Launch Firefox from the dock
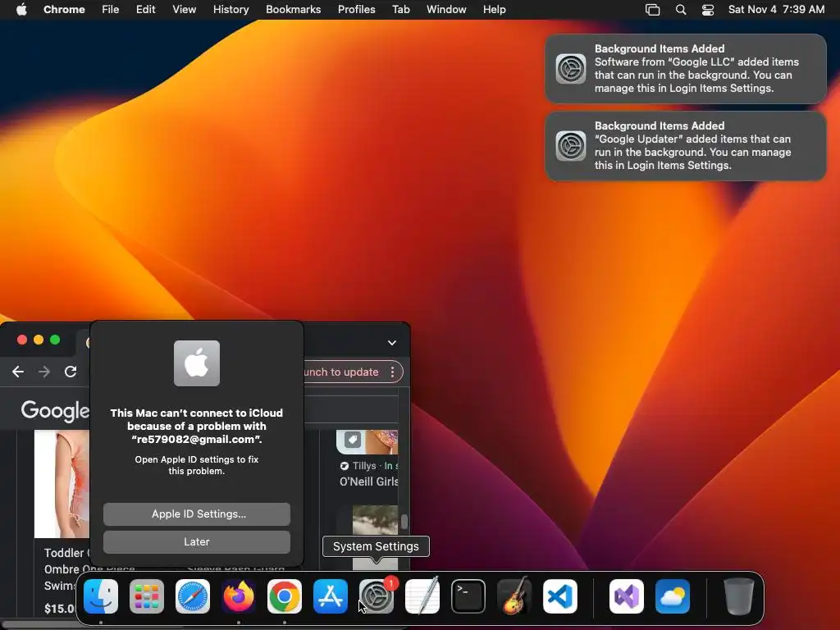The image size is (840, 630). (x=239, y=596)
